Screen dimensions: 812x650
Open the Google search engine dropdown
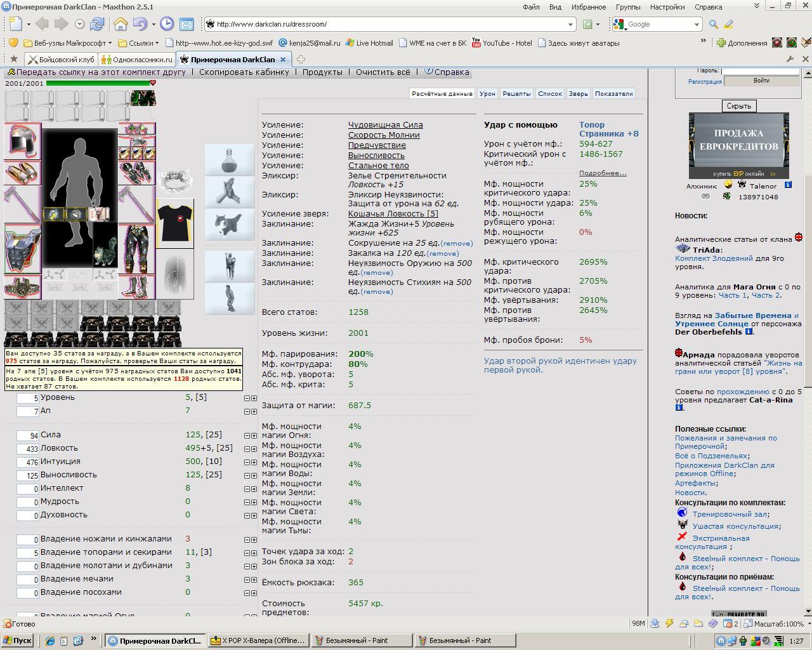pos(696,24)
